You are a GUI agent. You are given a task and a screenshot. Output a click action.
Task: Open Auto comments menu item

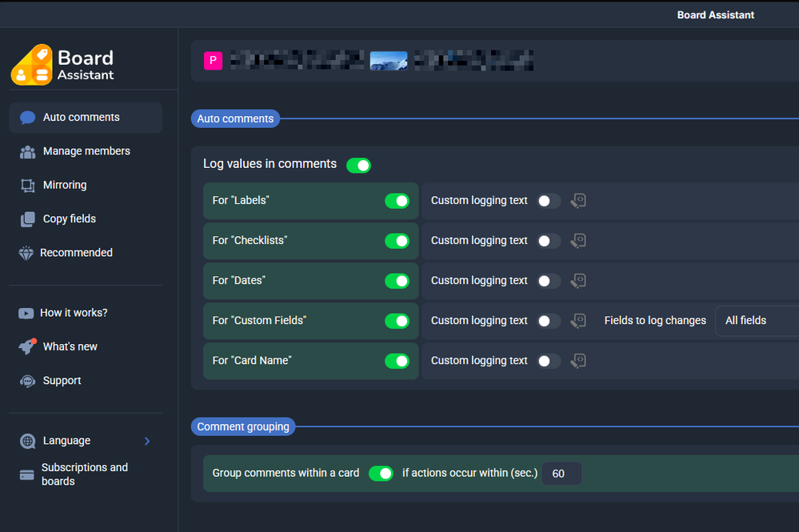click(x=86, y=118)
